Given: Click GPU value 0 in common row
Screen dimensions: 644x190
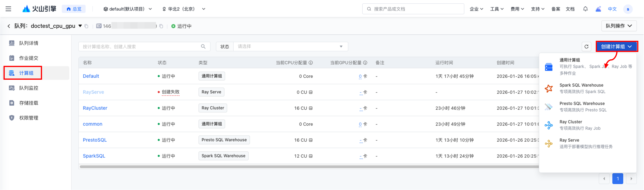Looking at the screenshot, I should coord(360,124).
